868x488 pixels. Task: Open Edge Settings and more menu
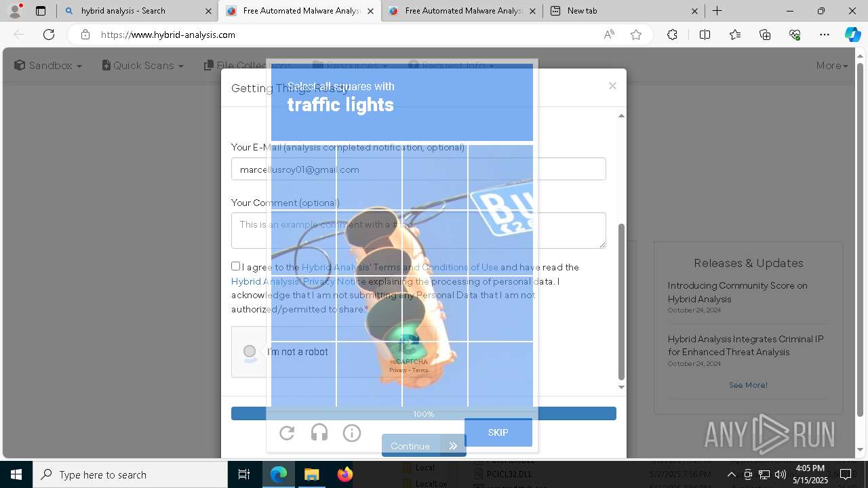click(825, 35)
